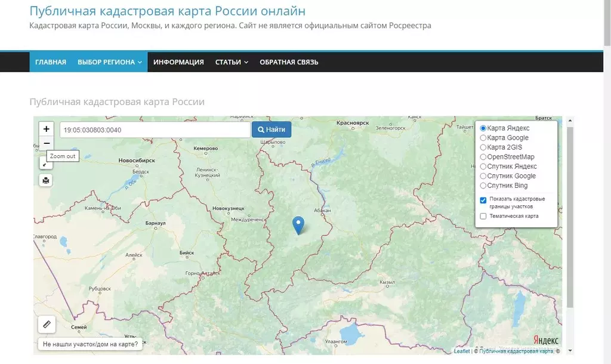Click the page vertical scrollbar thumb

[x=607, y=23]
